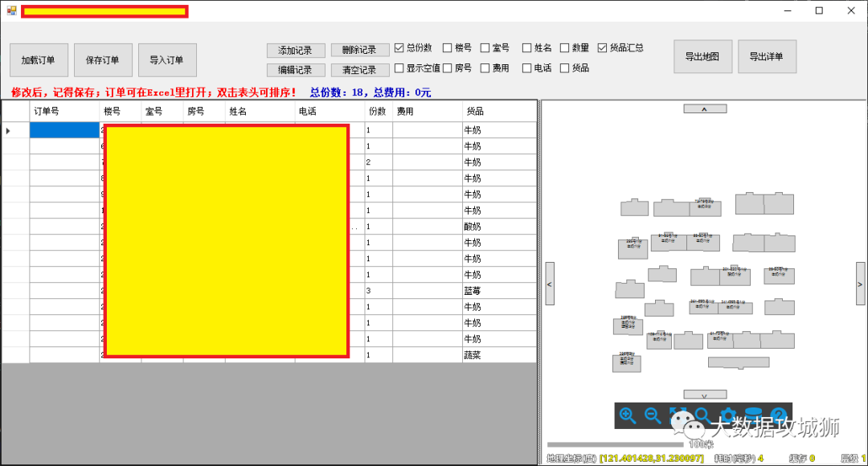
Task: Click the 导出地图 button
Action: [x=702, y=57]
